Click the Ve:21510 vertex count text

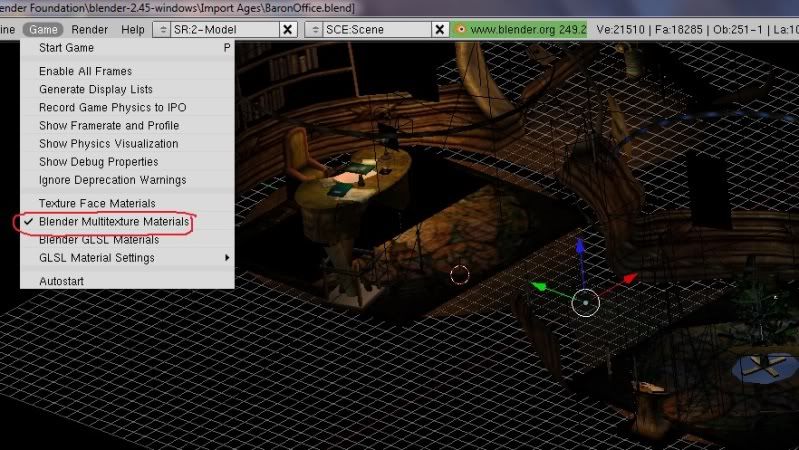point(621,30)
